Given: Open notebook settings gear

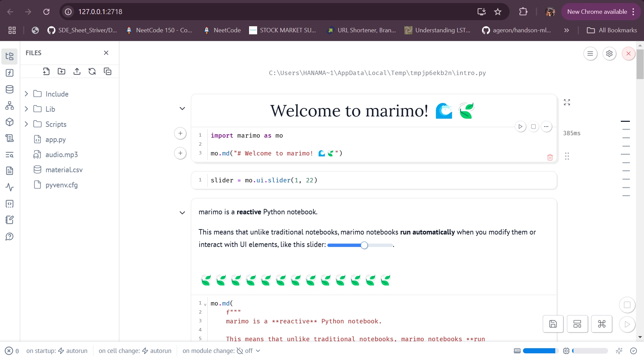Looking at the screenshot, I should click(x=609, y=53).
